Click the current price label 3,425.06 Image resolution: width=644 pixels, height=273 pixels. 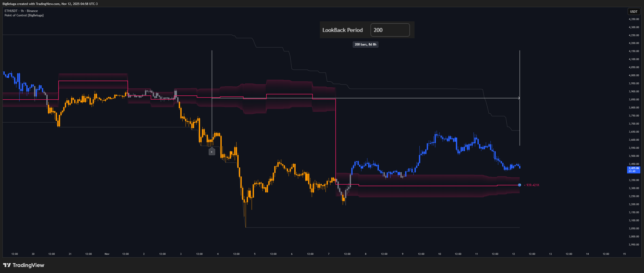(634, 170)
